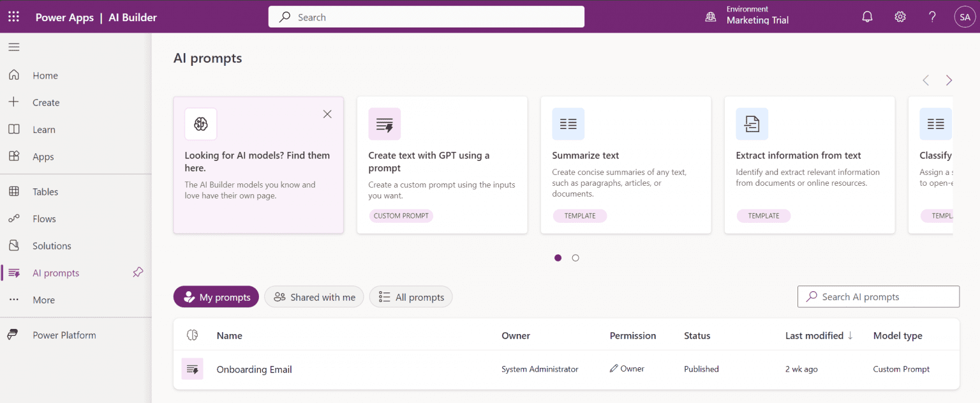
Task: Open the Tables section icon
Action: [13, 192]
